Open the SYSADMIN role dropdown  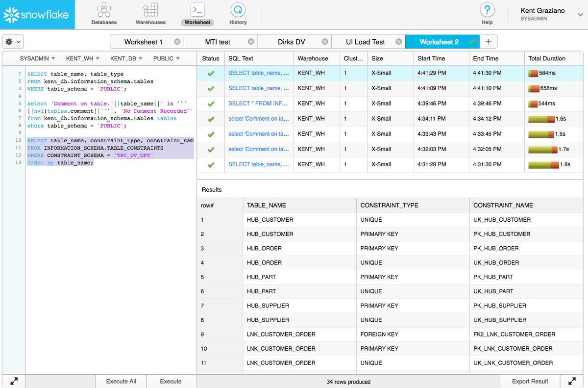tap(37, 58)
